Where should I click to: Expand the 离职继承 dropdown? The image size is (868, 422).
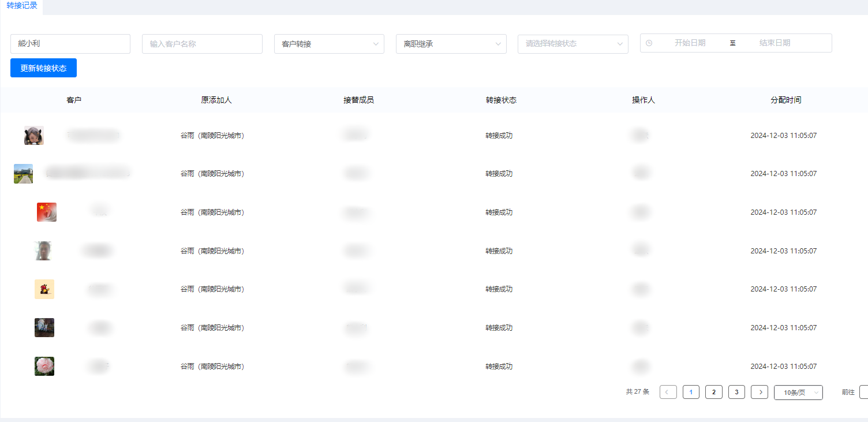451,44
